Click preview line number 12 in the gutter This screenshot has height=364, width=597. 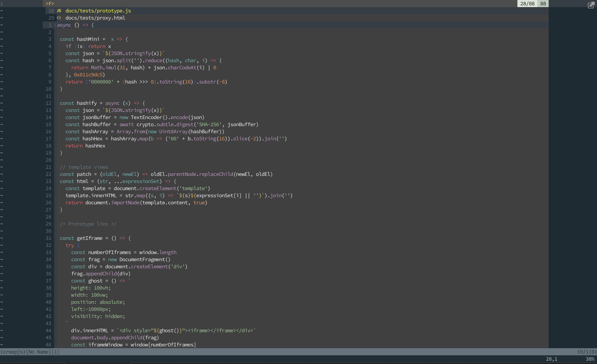click(49, 103)
